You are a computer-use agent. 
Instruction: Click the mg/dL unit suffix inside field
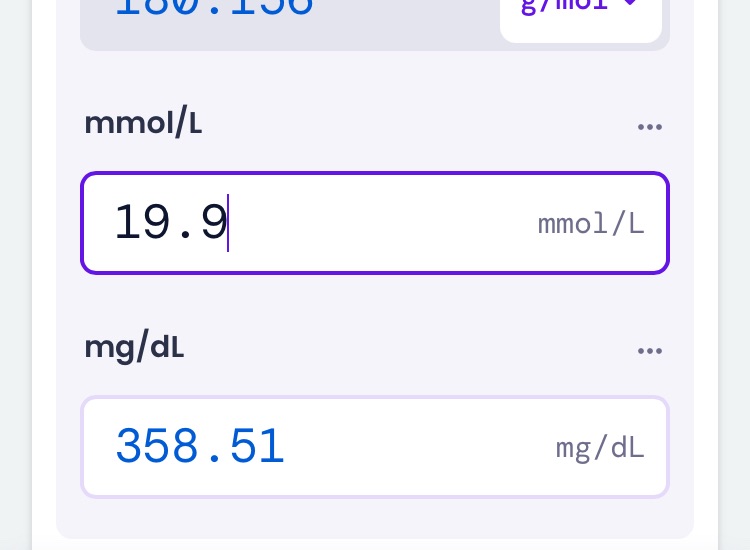point(600,449)
